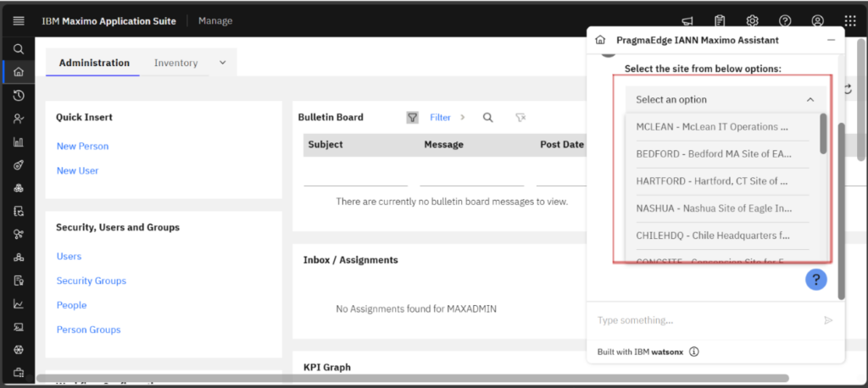Click the Message column header
This screenshot has width=868, height=388.
[443, 145]
